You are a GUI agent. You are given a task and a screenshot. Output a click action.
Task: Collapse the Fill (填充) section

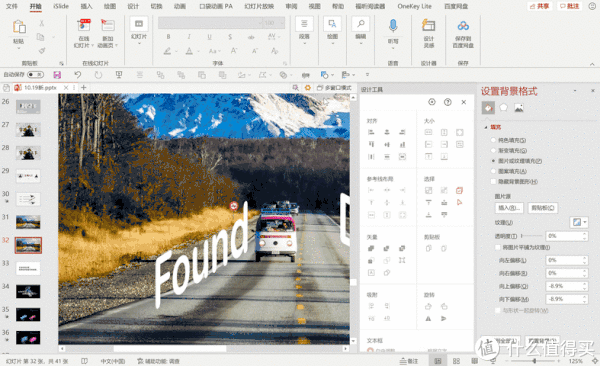(x=486, y=127)
